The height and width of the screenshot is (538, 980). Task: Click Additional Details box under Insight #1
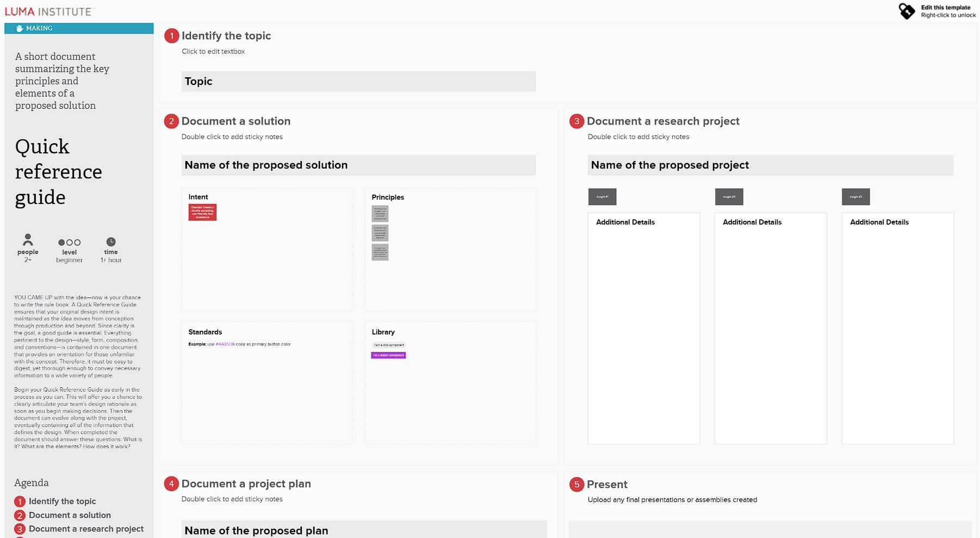(644, 329)
